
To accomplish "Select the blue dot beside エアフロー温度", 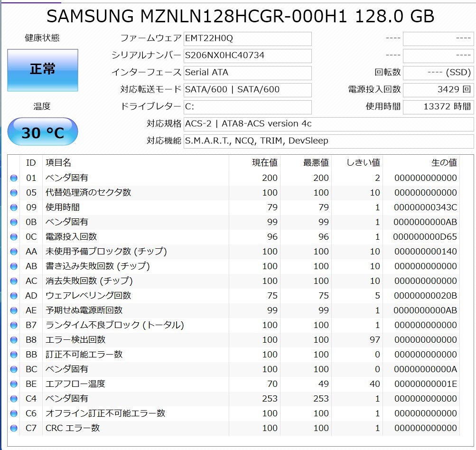I will click(x=14, y=384).
